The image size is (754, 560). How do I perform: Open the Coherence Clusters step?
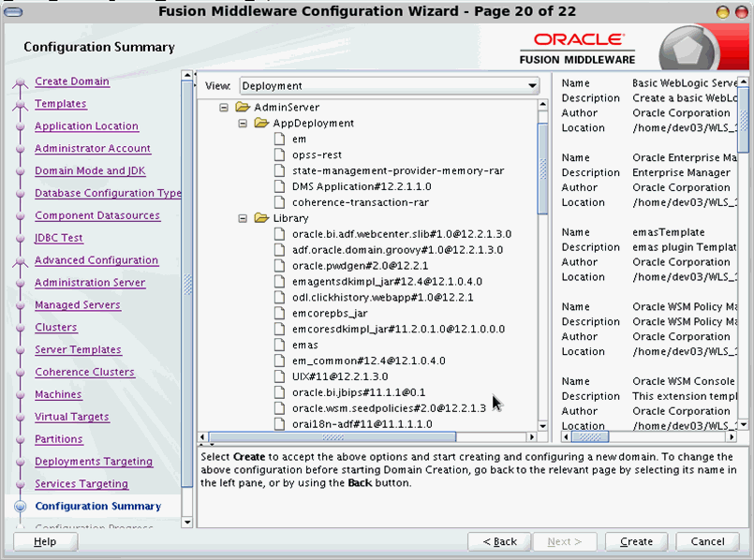coord(84,372)
